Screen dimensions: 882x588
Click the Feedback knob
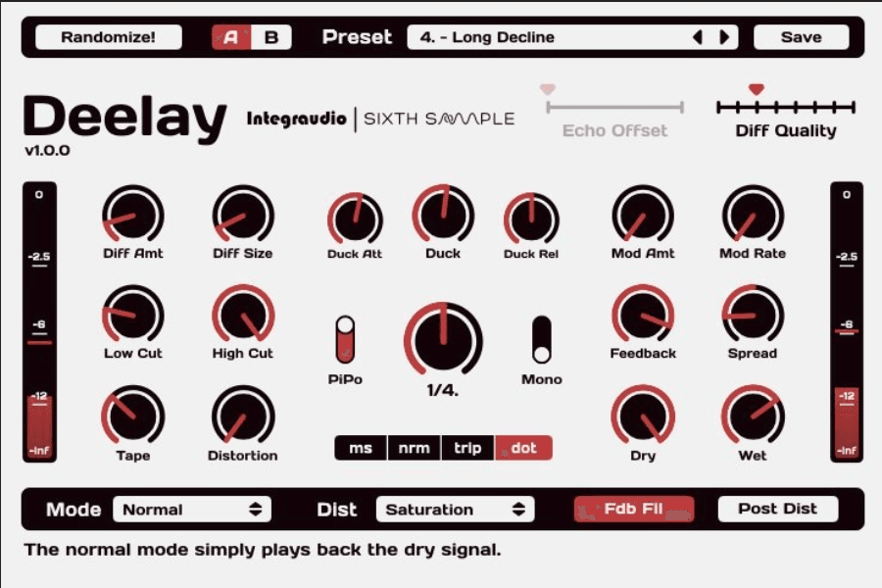tap(643, 316)
